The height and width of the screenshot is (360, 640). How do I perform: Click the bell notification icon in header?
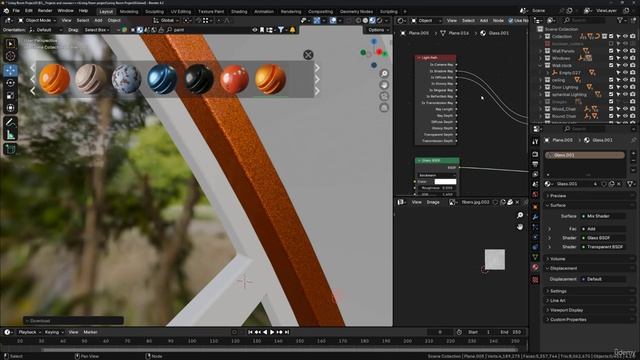[x=292, y=29]
